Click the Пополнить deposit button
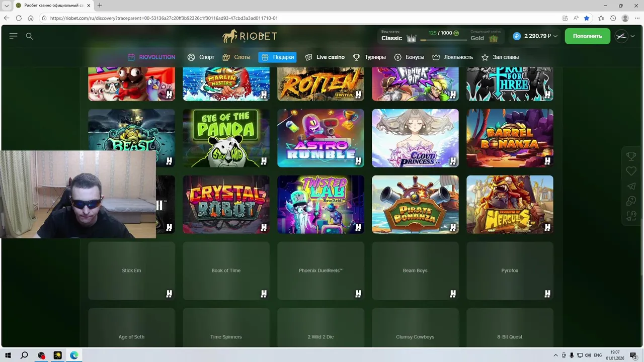Screen dimensions: 644x362 pos(587,36)
